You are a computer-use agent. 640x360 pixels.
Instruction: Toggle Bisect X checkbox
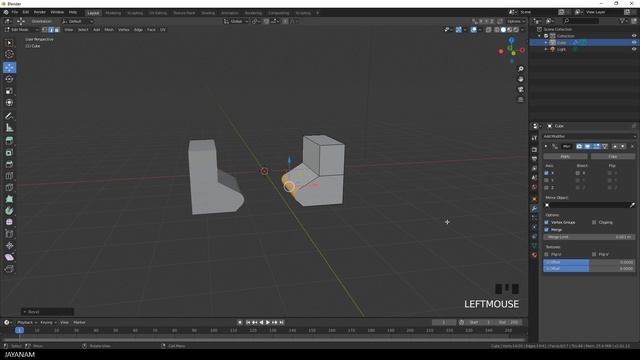(578, 173)
